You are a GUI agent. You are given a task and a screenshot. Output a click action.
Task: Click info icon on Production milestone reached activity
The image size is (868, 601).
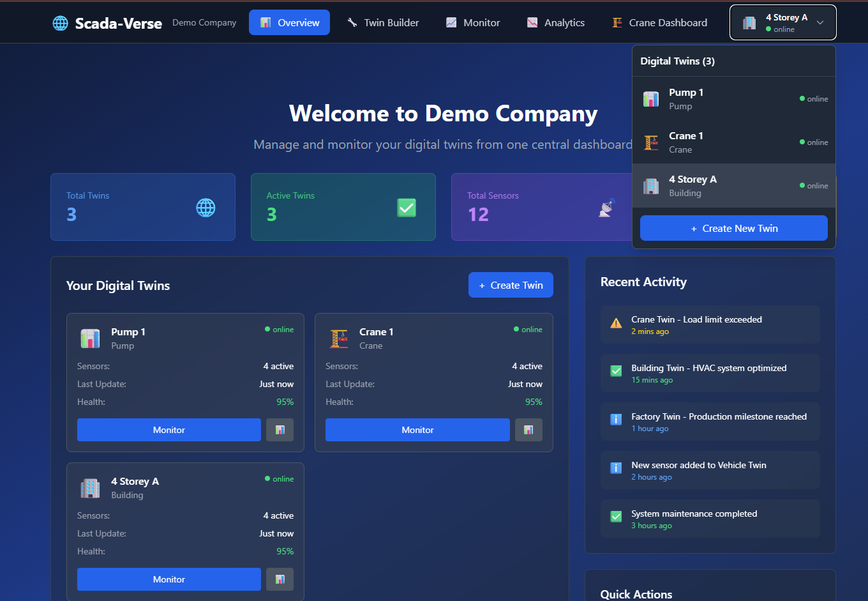(616, 420)
